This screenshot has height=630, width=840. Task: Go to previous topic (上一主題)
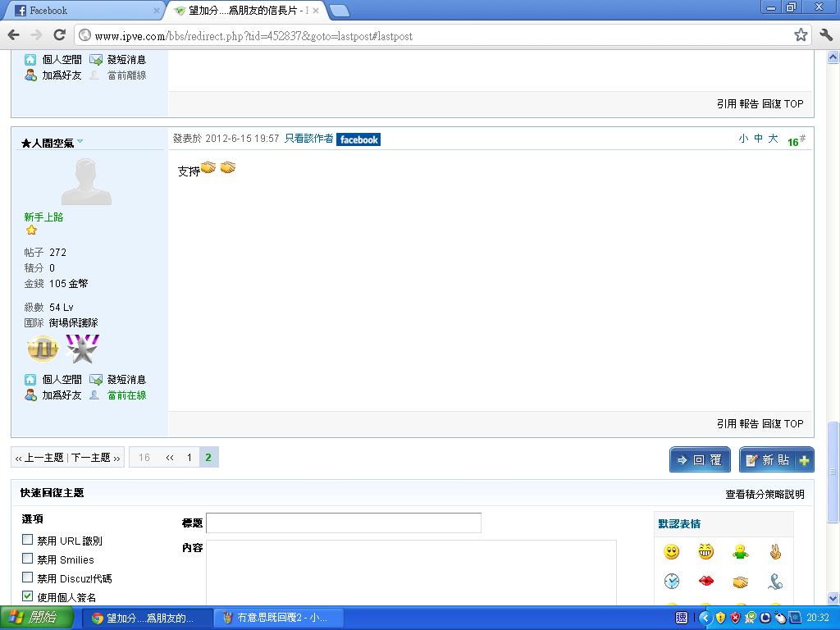point(43,458)
